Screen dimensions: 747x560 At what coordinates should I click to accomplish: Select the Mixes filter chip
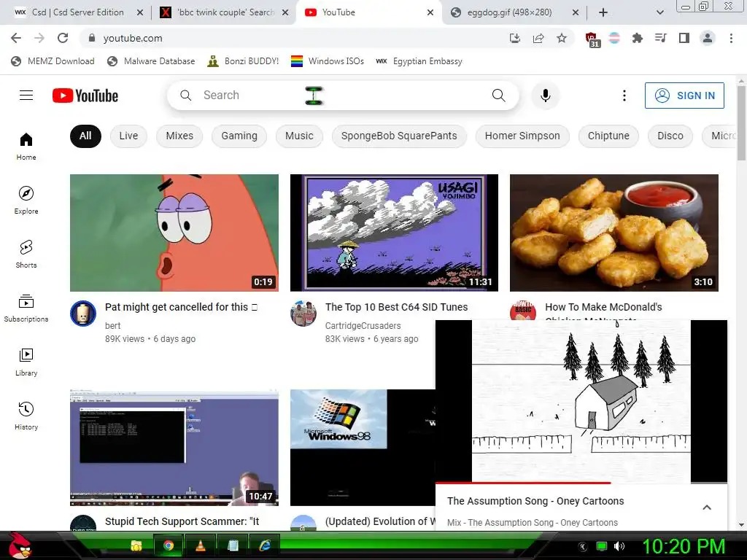[179, 136]
